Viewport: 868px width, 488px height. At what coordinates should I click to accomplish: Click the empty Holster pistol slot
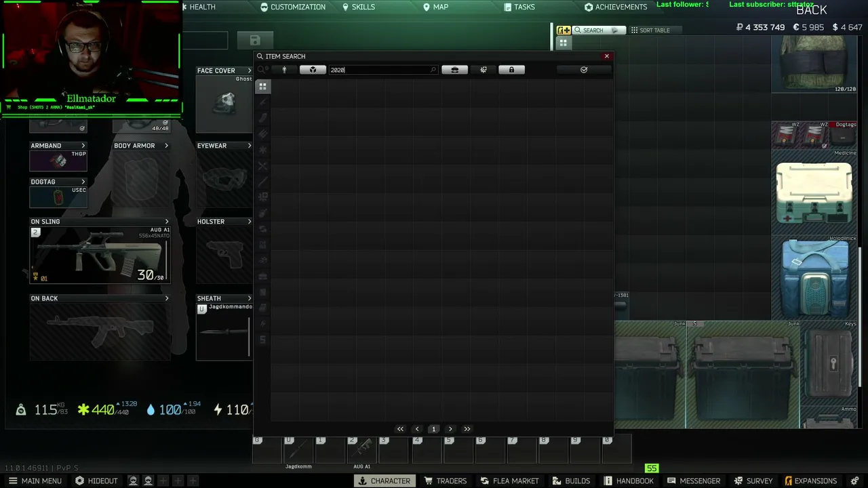coord(224,255)
